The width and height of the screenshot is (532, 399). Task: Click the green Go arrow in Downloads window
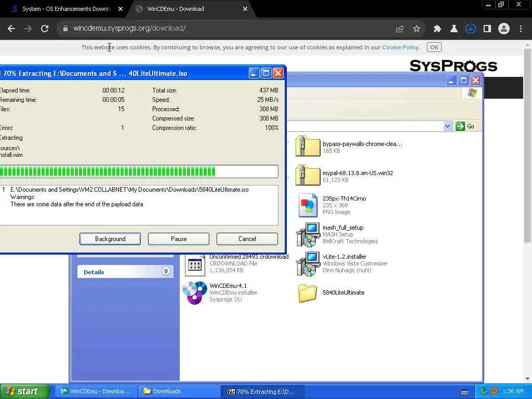460,126
